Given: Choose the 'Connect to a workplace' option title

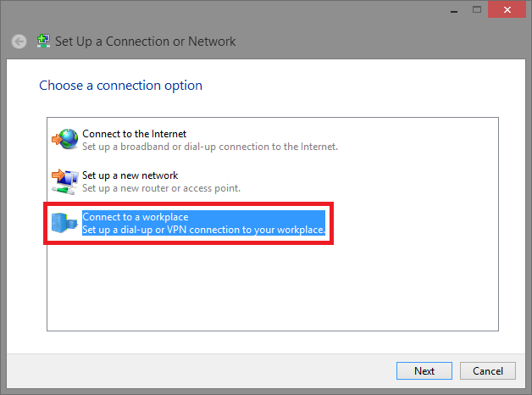Looking at the screenshot, I should (x=135, y=217).
